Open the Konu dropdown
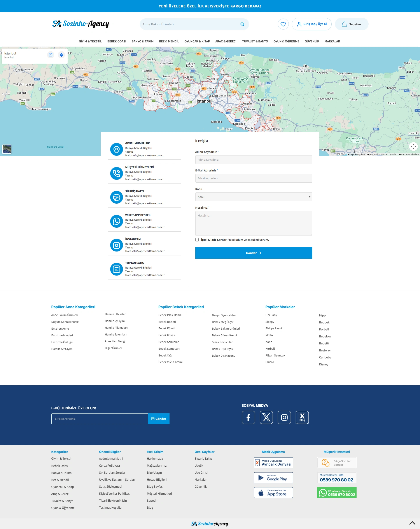 tap(253, 197)
